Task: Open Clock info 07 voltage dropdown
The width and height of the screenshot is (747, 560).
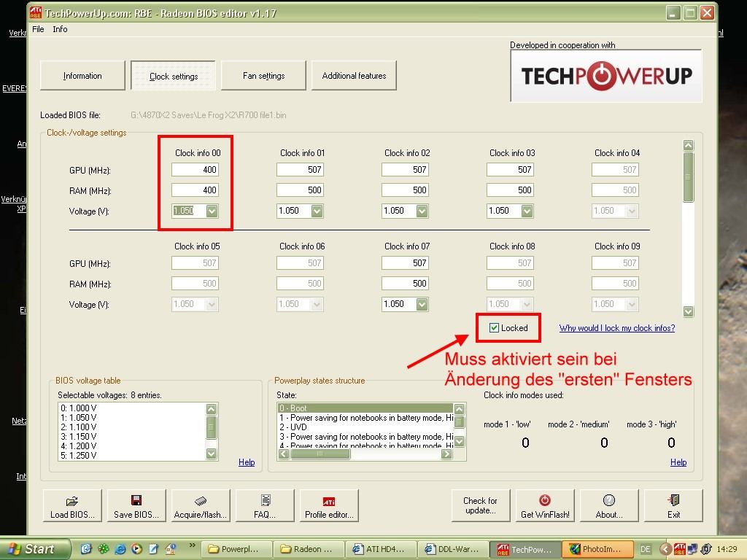Action: point(422,304)
